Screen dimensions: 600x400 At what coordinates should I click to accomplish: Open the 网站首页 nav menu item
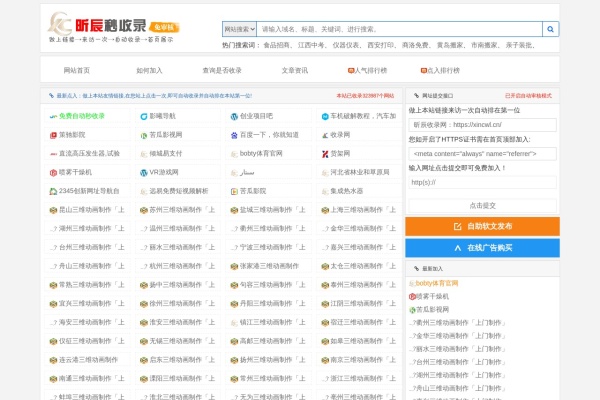[77, 71]
